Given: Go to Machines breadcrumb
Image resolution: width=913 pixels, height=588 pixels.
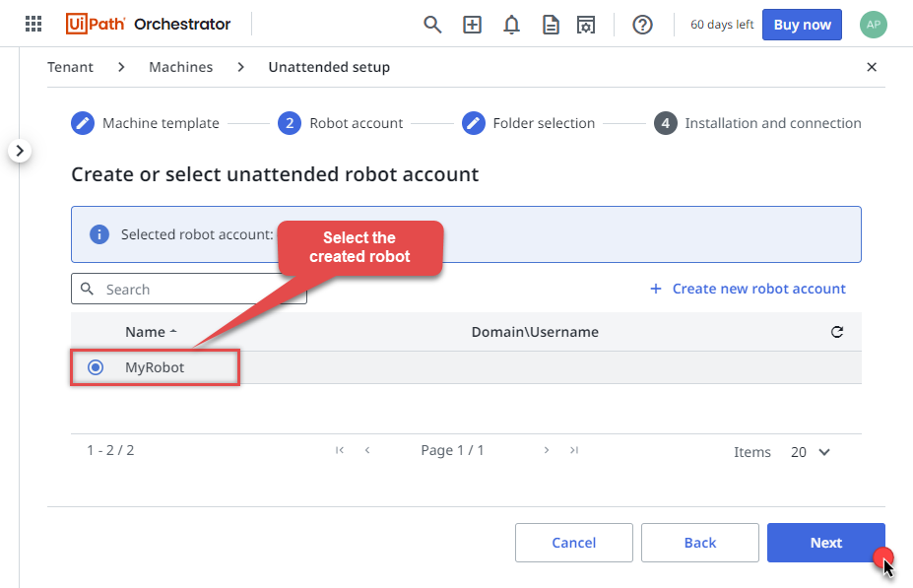Looking at the screenshot, I should tap(180, 67).
